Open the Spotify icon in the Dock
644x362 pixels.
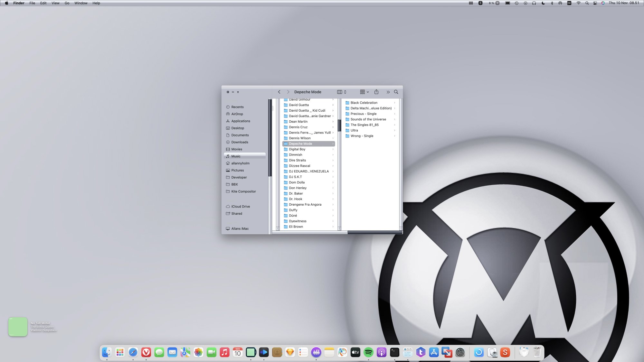tap(368, 352)
